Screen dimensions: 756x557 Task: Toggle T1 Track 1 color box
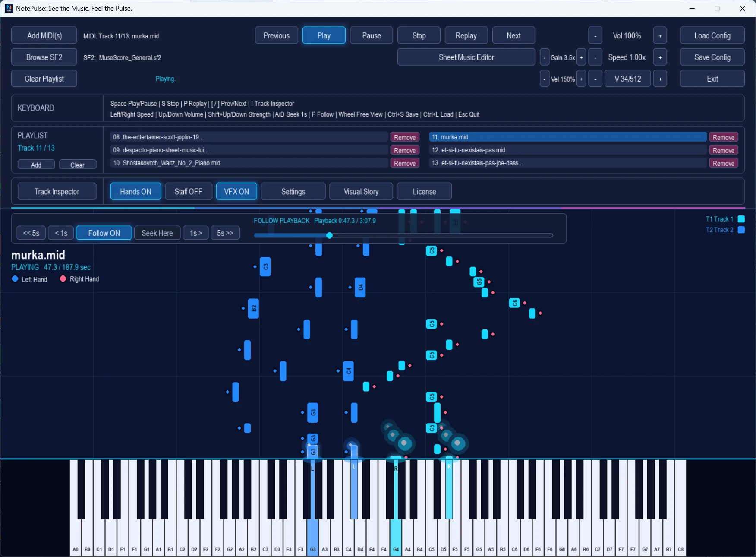(741, 219)
